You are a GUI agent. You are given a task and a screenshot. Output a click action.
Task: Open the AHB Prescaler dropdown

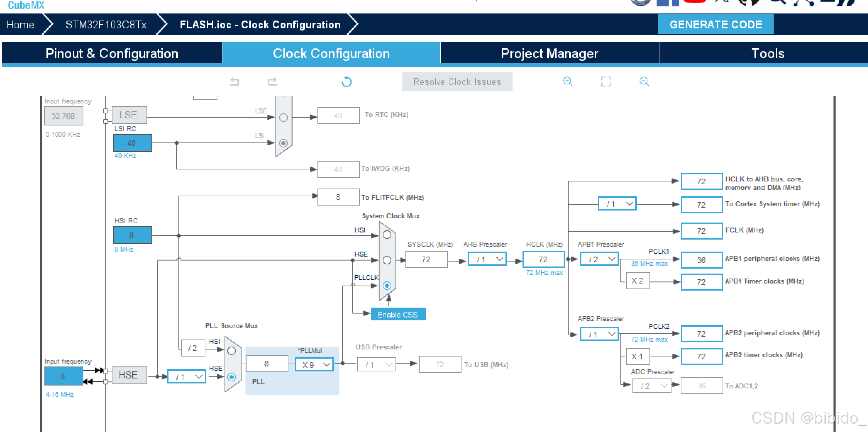tap(487, 259)
